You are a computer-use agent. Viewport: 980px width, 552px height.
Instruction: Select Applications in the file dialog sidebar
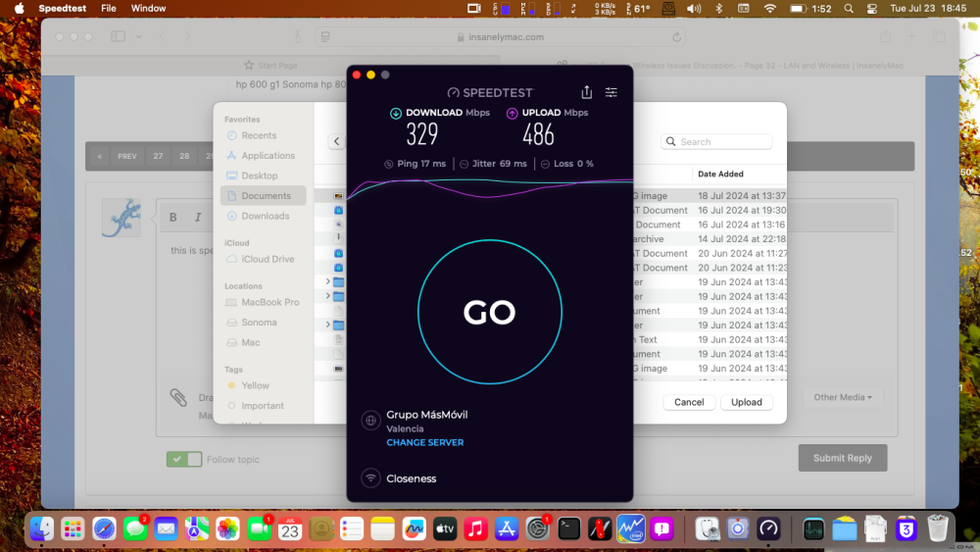263,155
